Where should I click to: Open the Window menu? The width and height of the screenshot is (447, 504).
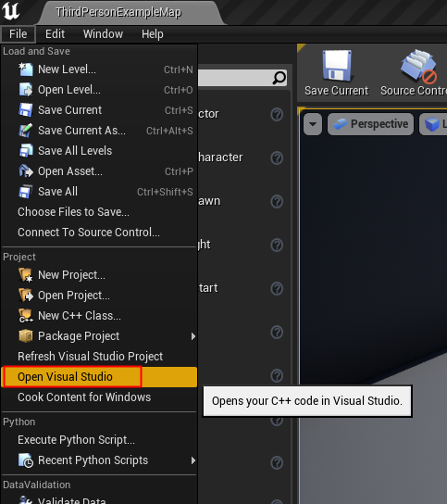coord(103,34)
